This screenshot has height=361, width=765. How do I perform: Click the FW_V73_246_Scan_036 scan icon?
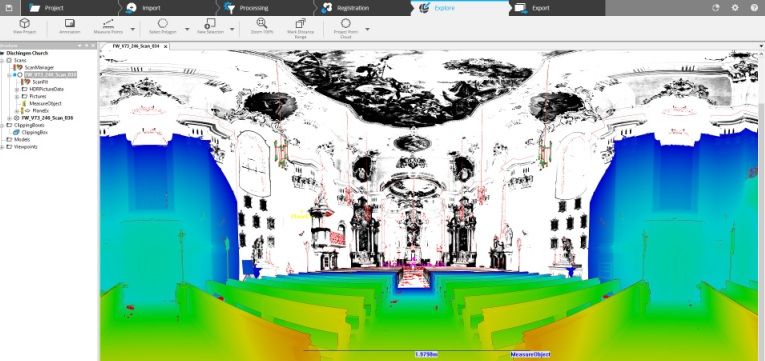click(x=17, y=118)
